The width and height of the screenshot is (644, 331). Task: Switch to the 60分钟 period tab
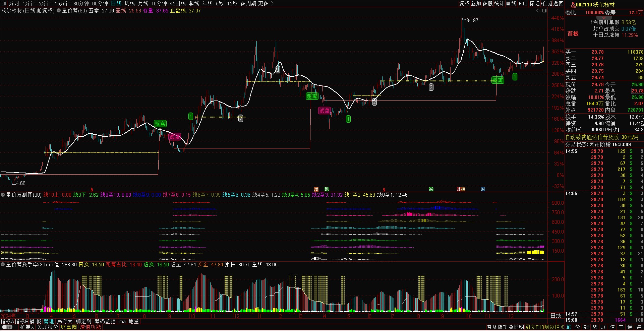click(x=100, y=3)
